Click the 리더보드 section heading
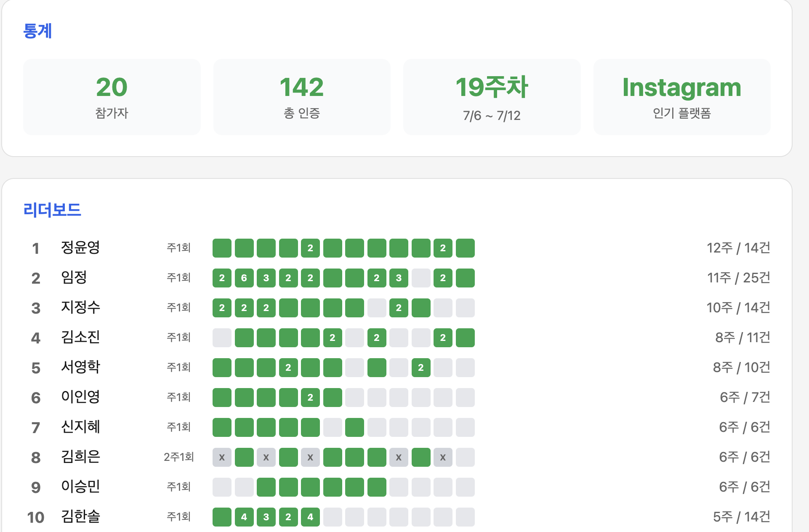The image size is (809, 532). [52, 210]
